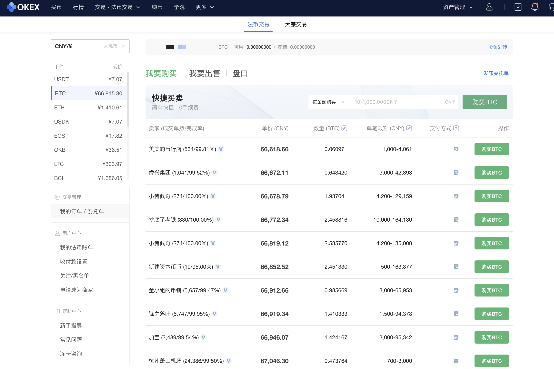This screenshot has width=554, height=369.
Task: Click verified badge in 66,945.07 row
Action: pyautogui.click(x=204, y=338)
